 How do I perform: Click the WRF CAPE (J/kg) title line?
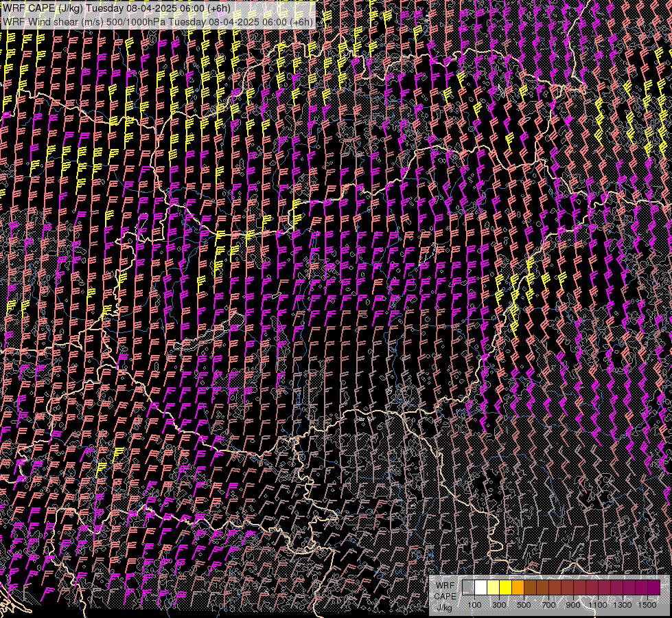116,8
